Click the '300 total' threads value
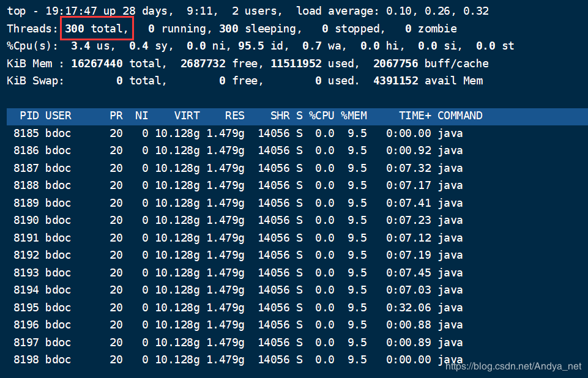This screenshot has width=588, height=378. [97, 29]
